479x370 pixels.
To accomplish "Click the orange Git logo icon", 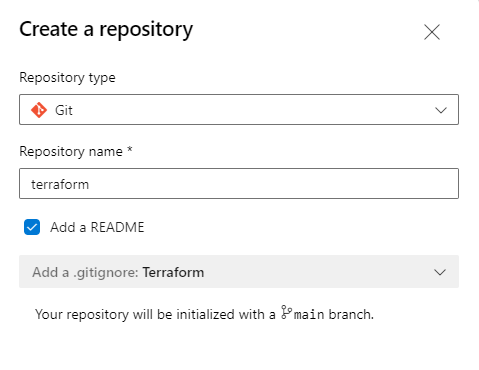I will coord(39,110).
